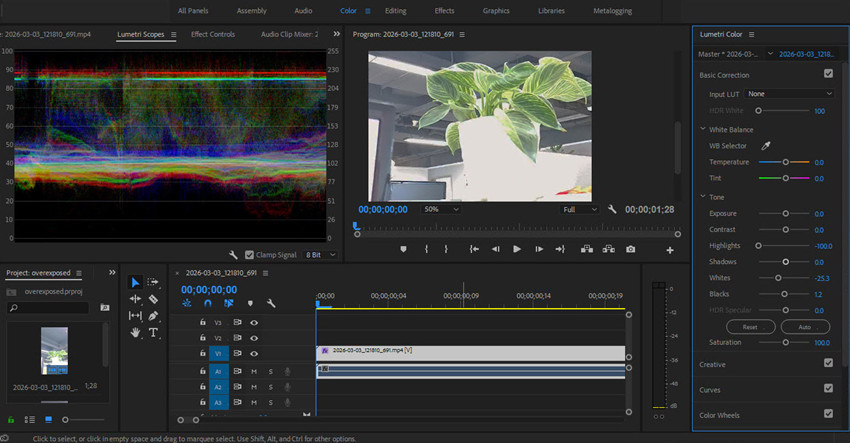This screenshot has width=850, height=443.
Task: Step forward one frame
Action: [x=539, y=249]
